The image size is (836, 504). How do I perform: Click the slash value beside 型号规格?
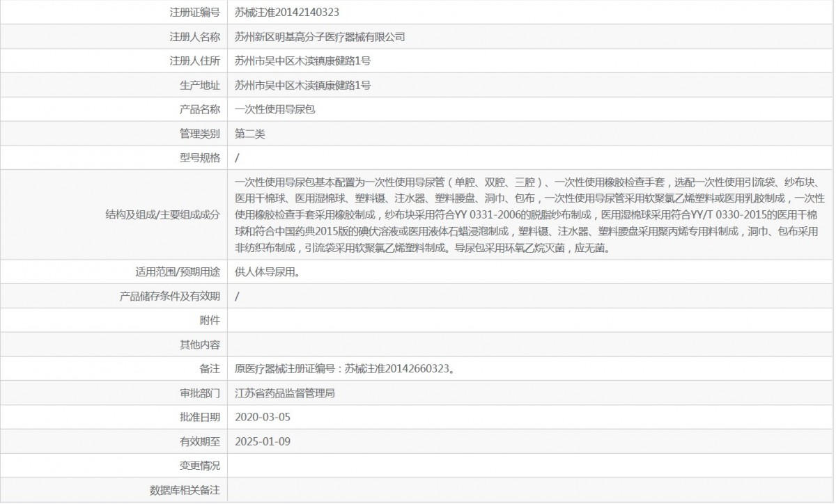[x=238, y=157]
